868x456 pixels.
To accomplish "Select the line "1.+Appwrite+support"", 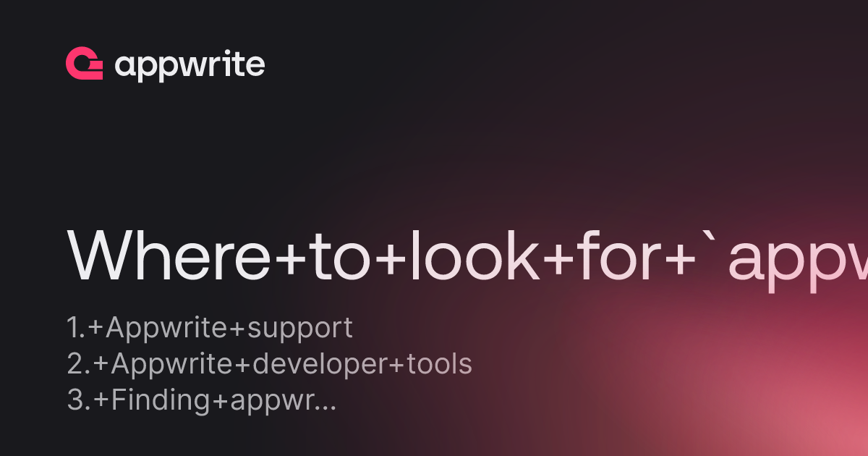I will coord(210,328).
